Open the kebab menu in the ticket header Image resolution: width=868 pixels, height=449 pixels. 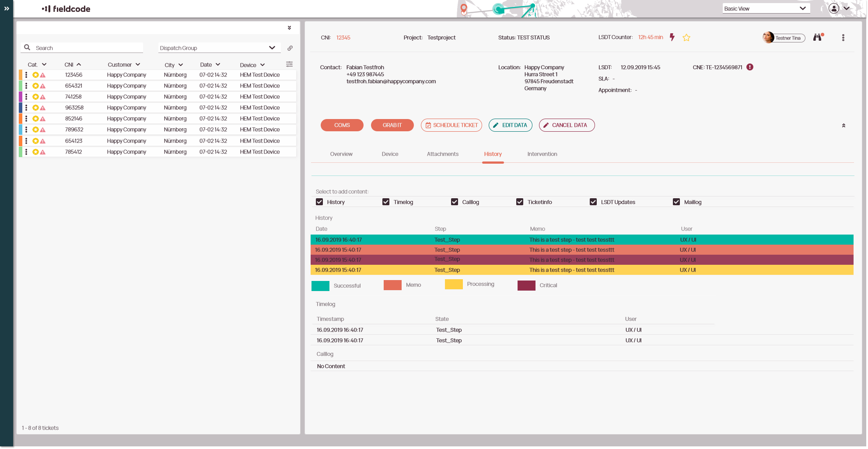pos(843,37)
